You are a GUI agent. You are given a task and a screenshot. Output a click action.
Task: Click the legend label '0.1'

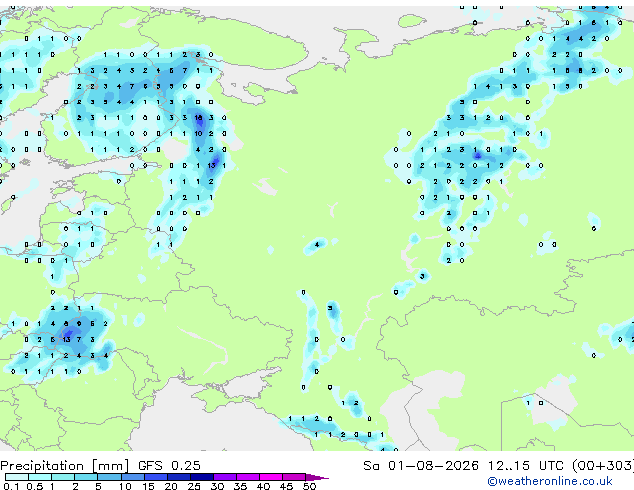[11, 486]
